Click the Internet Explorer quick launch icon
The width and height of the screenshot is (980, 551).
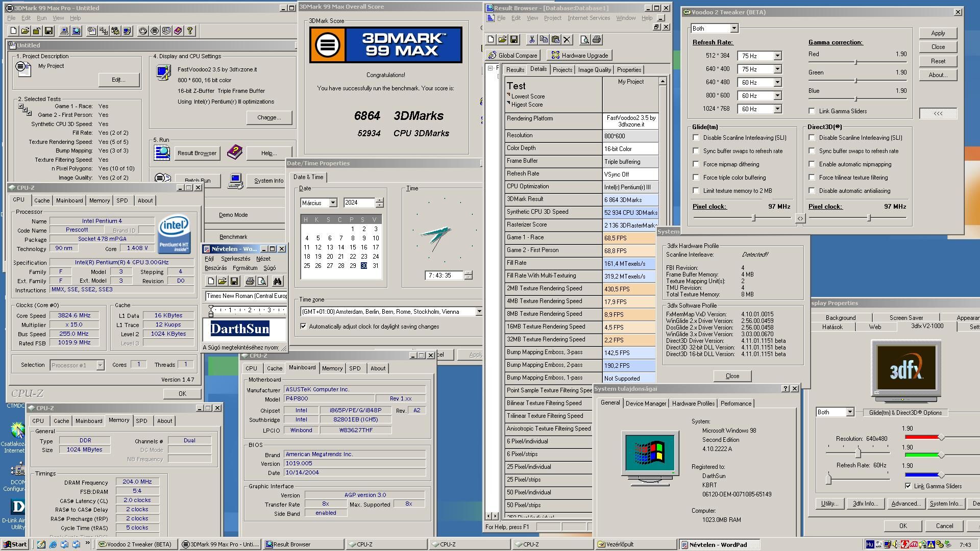click(53, 544)
